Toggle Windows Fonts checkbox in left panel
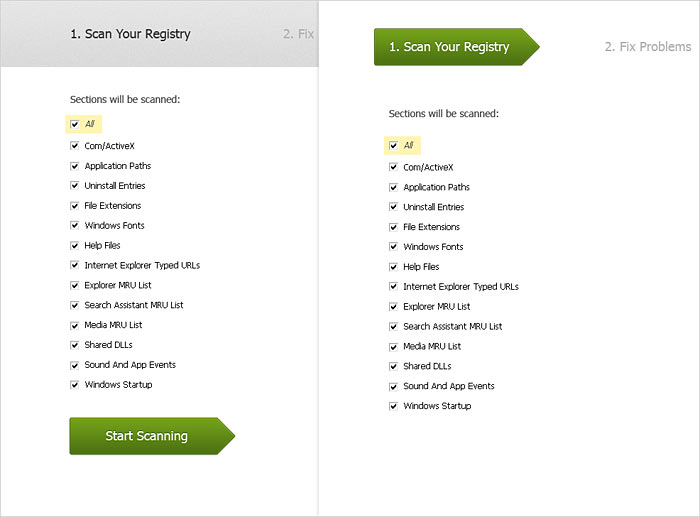The height and width of the screenshot is (517, 700). [75, 226]
